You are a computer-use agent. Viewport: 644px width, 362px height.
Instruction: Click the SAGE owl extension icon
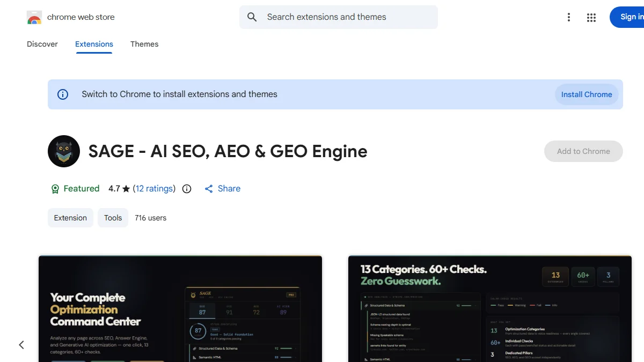[64, 151]
